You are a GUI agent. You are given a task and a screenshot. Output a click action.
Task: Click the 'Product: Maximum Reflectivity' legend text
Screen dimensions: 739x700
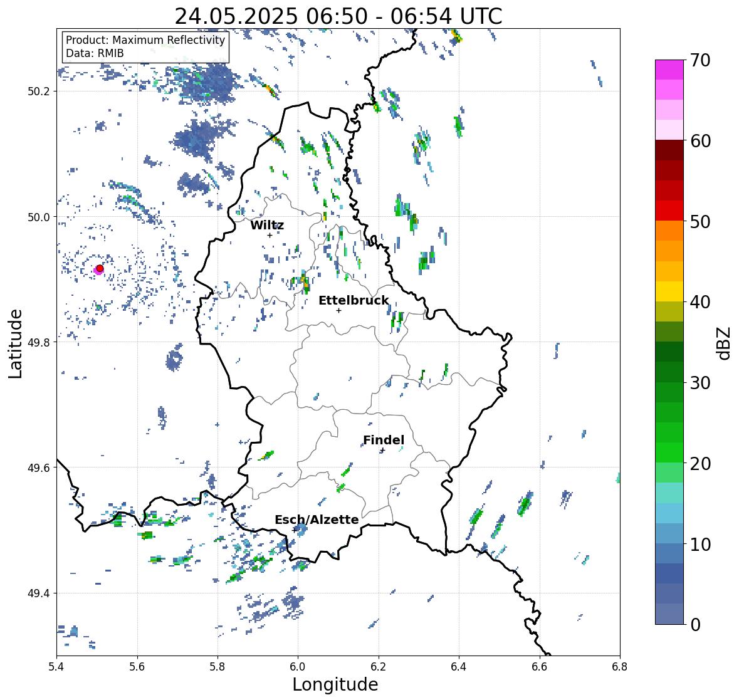[145, 40]
